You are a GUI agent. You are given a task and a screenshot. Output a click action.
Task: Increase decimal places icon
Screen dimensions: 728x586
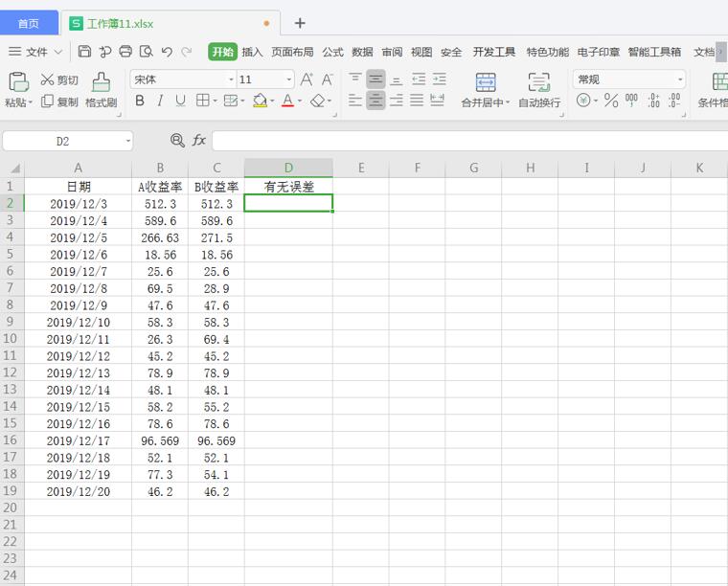point(653,101)
